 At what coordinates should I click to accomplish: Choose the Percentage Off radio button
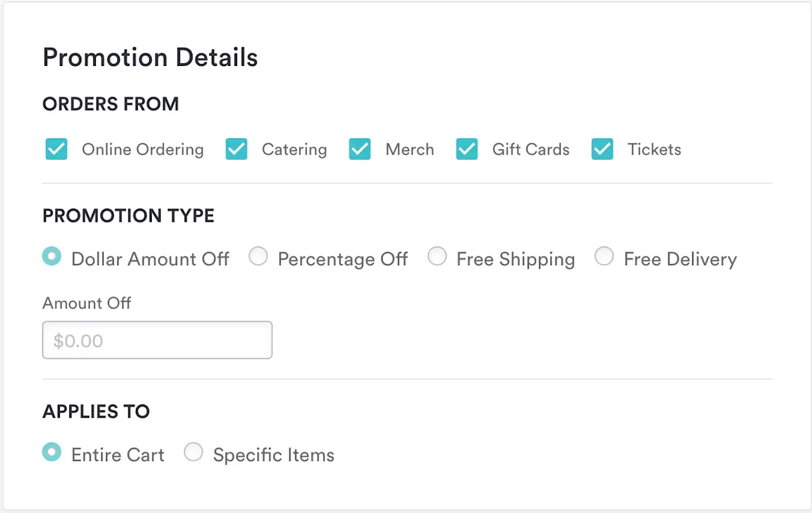point(258,256)
